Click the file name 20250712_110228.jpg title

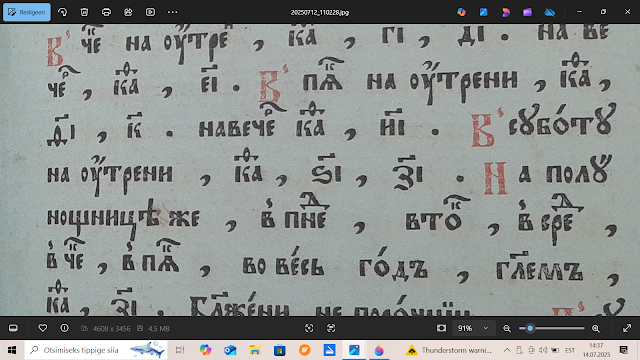point(320,13)
